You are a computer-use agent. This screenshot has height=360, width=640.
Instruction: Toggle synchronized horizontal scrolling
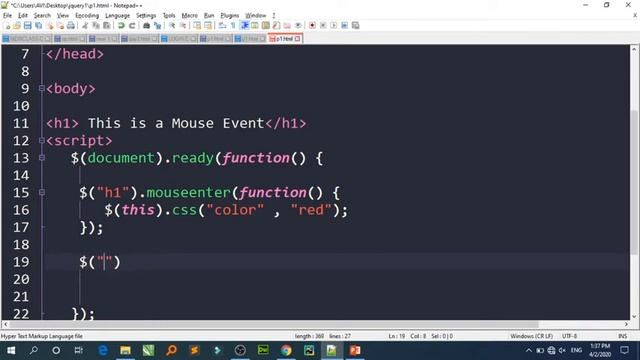tap(208, 25)
